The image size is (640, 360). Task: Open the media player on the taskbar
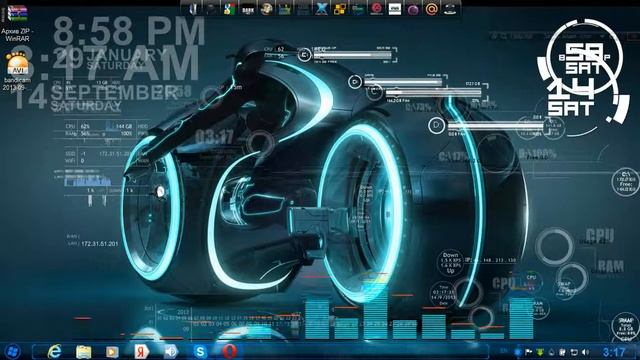112,351
